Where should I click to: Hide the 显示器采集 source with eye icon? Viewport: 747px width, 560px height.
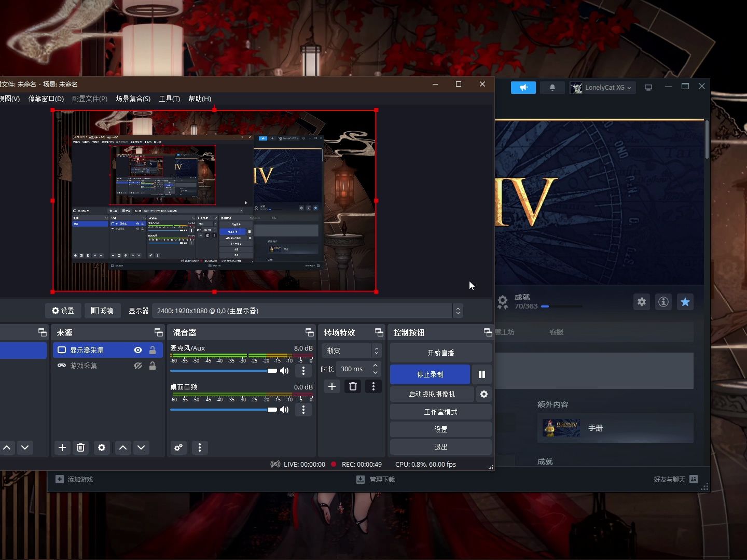(x=138, y=350)
